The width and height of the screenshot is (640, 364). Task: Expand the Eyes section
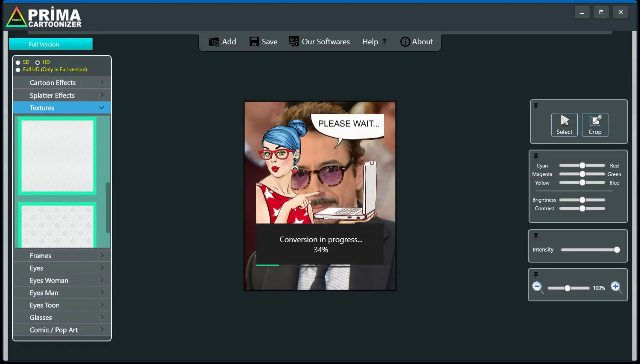[x=62, y=268]
